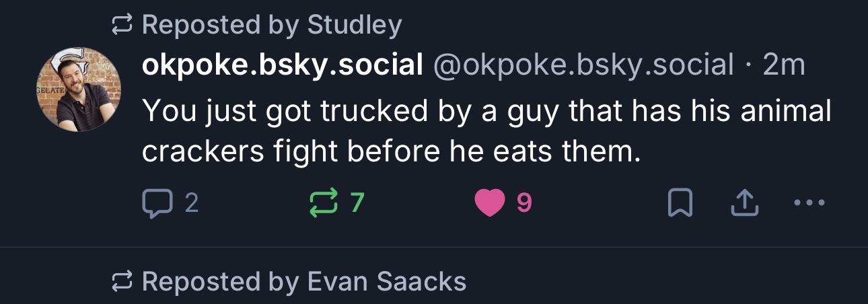Click repost icon beside 'Reposted by Studley'

point(121,26)
